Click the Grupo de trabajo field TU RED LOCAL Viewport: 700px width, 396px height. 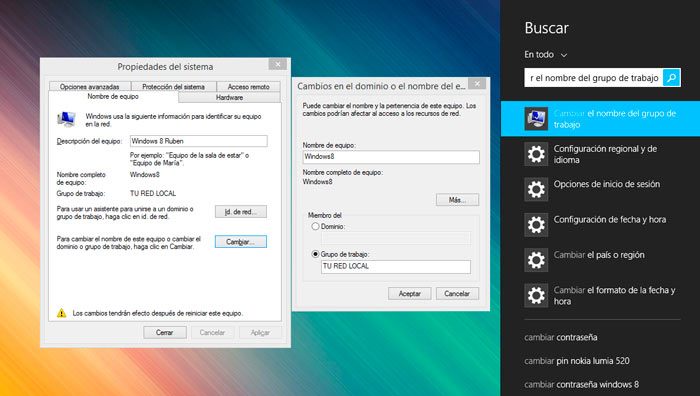coord(396,267)
